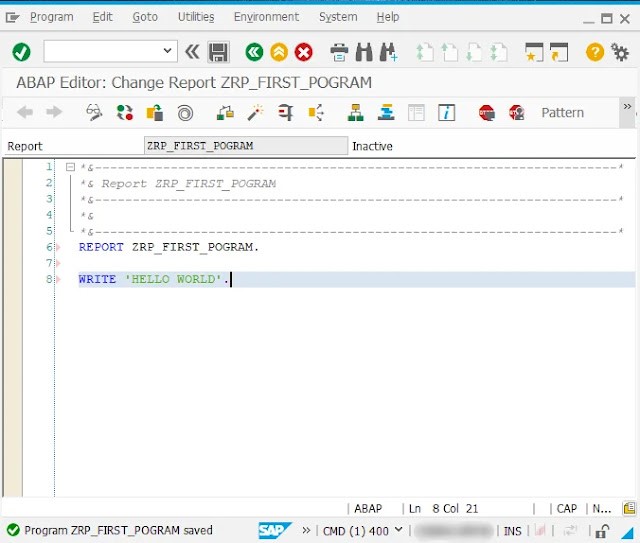
Task: Set/Delete External Breakpoint stop icon
Action: pyautogui.click(x=517, y=112)
